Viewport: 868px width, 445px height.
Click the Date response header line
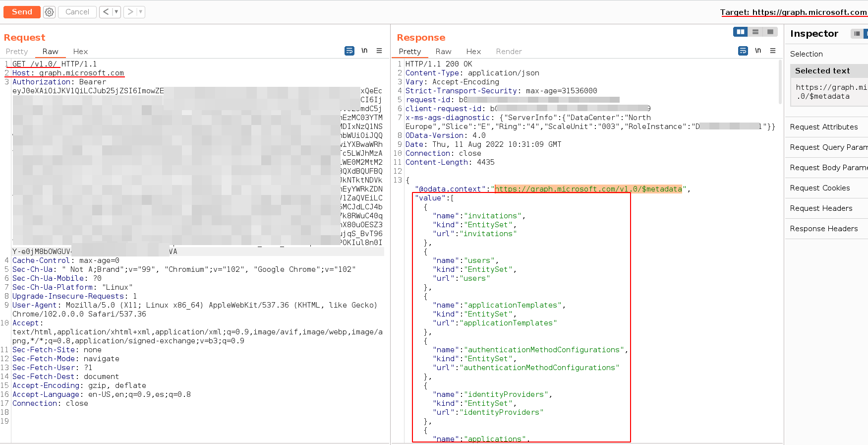pyautogui.click(x=483, y=144)
